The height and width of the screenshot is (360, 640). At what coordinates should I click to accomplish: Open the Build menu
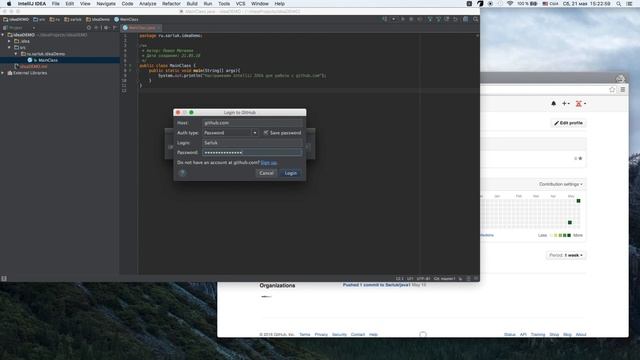tap(192, 4)
